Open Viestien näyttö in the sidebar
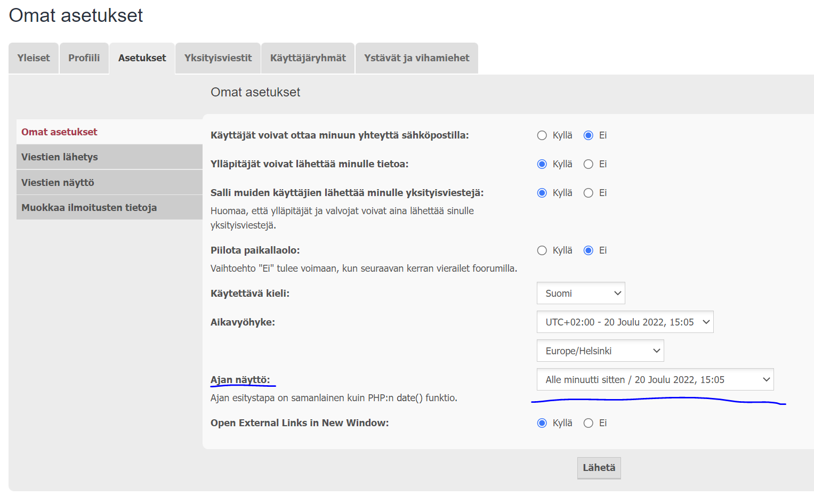 pos(58,183)
